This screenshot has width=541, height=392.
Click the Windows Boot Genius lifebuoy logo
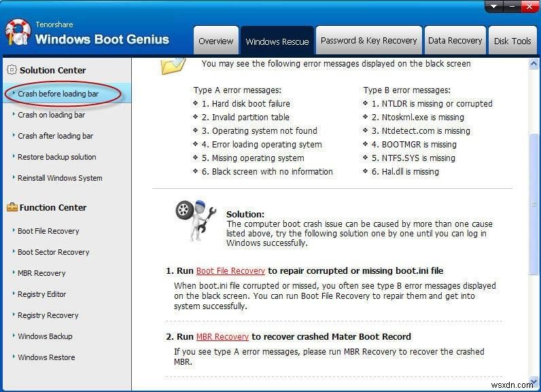(x=18, y=33)
